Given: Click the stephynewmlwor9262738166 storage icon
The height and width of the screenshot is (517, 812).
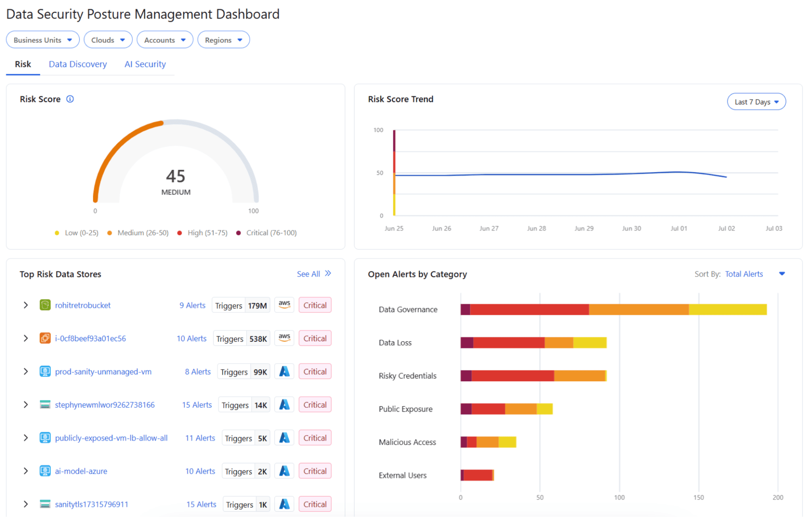Looking at the screenshot, I should (x=45, y=405).
